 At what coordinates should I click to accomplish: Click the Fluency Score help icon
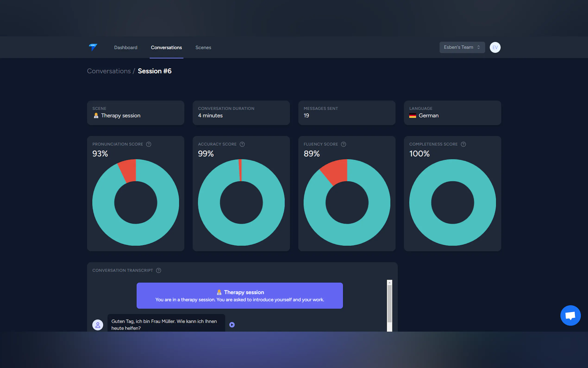click(344, 144)
